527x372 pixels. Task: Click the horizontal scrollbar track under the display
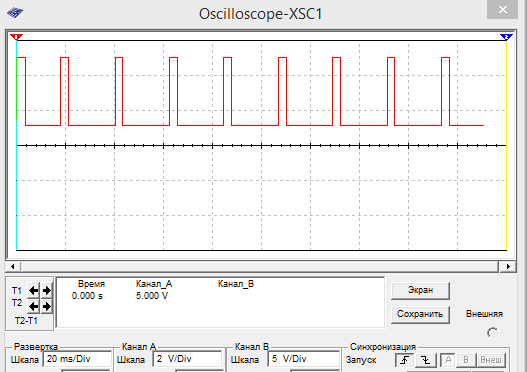[x=259, y=266]
